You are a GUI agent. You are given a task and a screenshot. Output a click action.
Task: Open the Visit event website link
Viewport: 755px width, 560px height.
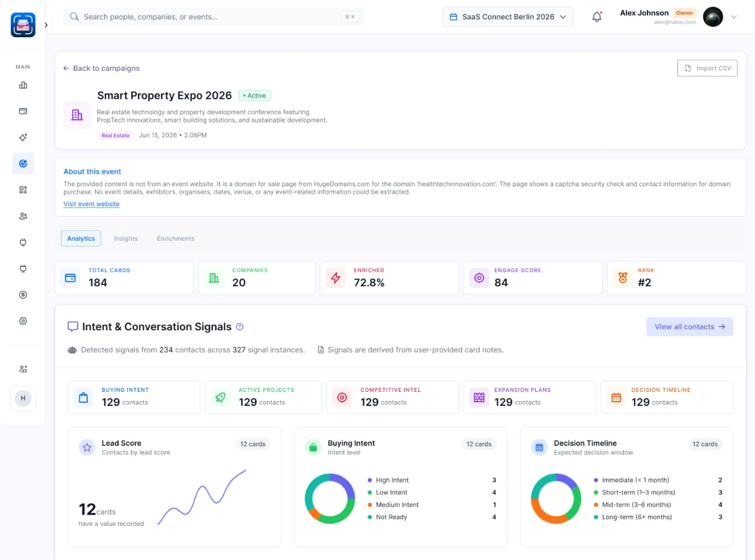[x=91, y=204]
